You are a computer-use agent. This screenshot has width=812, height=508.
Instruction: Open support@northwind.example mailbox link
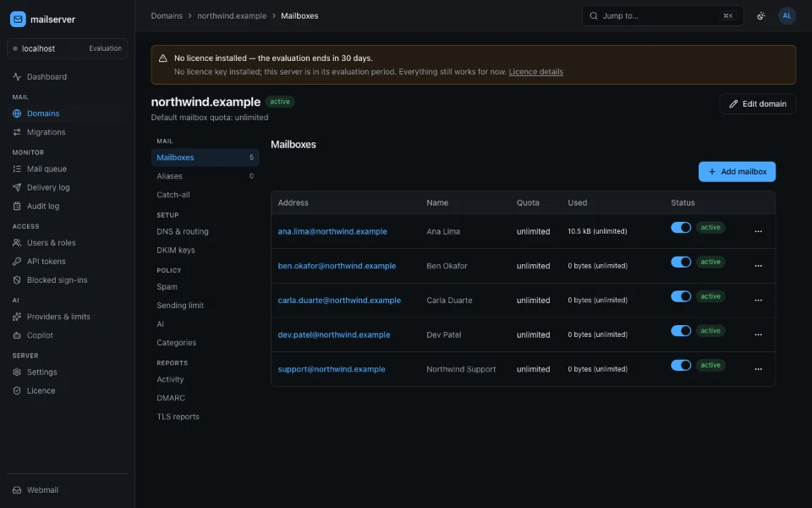pyautogui.click(x=332, y=369)
